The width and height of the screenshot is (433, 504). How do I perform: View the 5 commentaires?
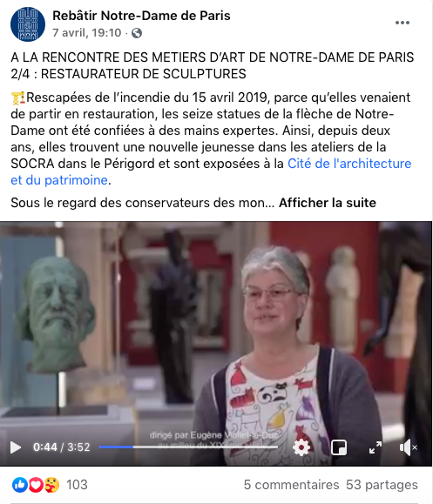291,485
